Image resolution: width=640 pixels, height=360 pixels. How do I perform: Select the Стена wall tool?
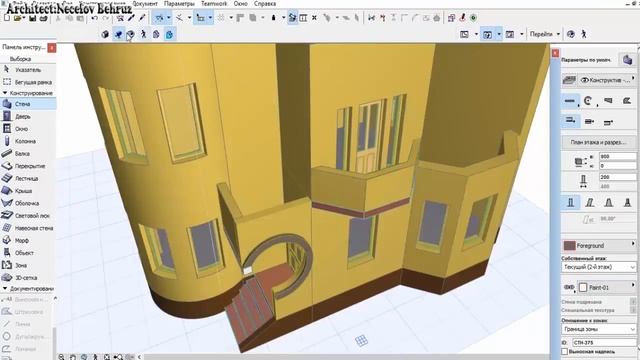point(28,104)
